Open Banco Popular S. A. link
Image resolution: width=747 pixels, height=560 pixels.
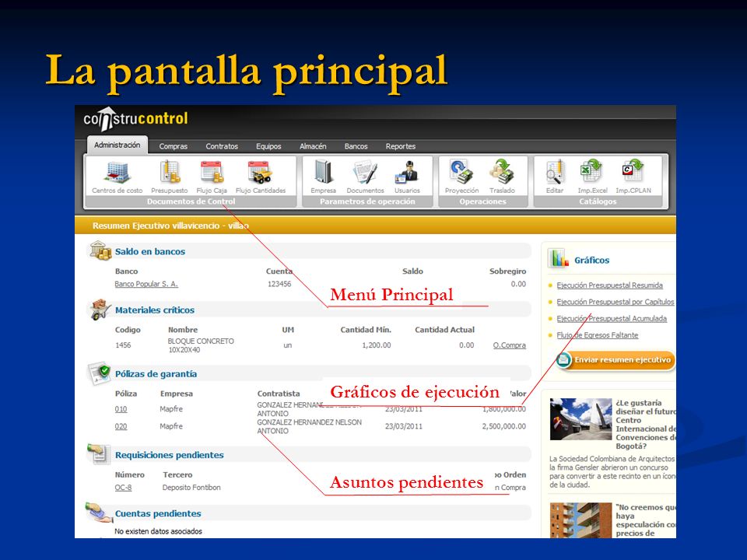pos(146,284)
